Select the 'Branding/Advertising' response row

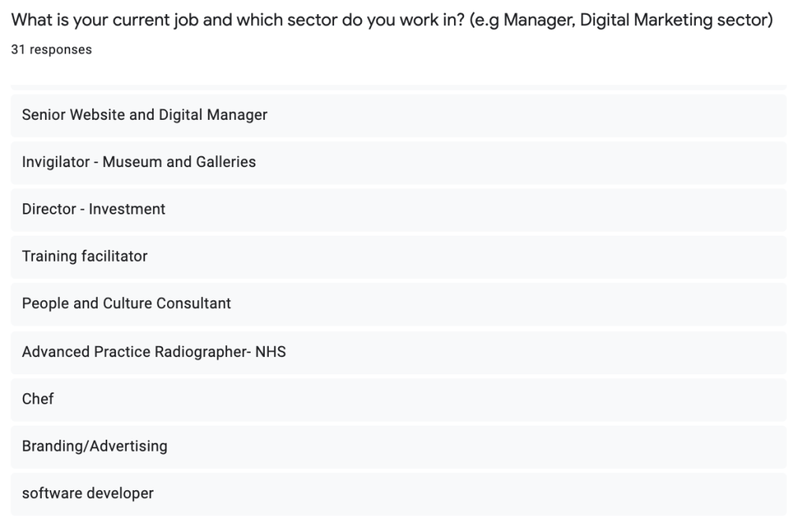click(95, 447)
